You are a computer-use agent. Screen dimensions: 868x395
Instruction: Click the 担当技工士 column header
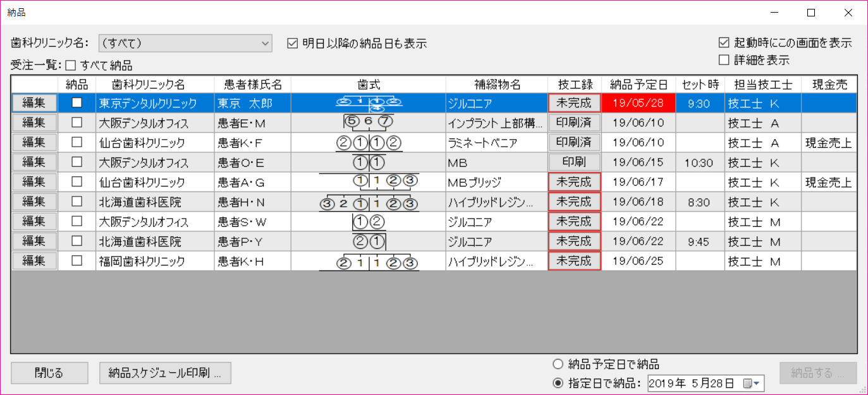click(x=762, y=85)
